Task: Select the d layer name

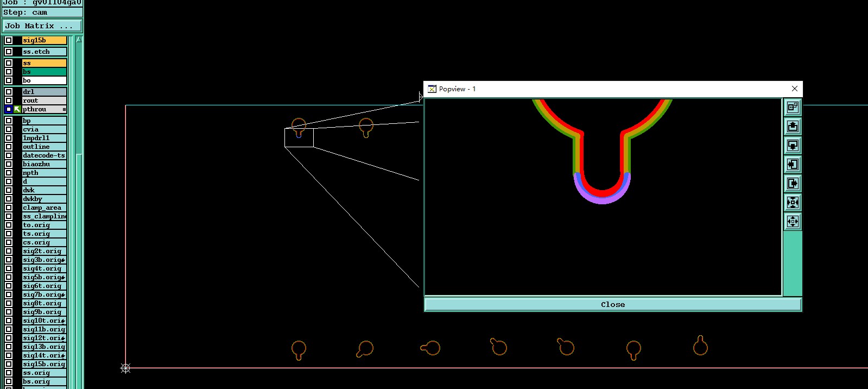Action: tap(44, 181)
